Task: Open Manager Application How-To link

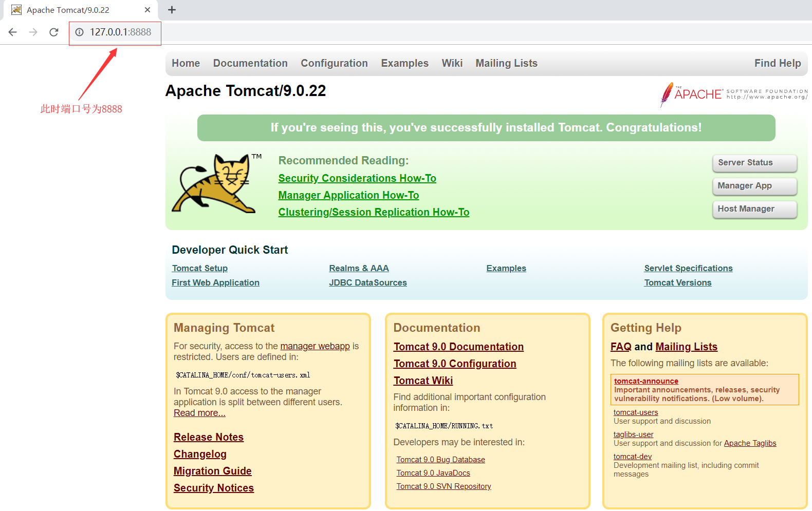Action: pos(348,195)
